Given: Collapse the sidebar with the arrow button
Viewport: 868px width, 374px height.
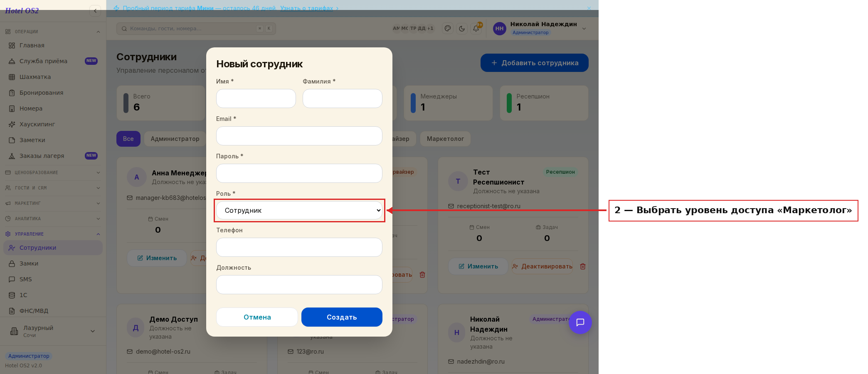Looking at the screenshot, I should point(95,11).
